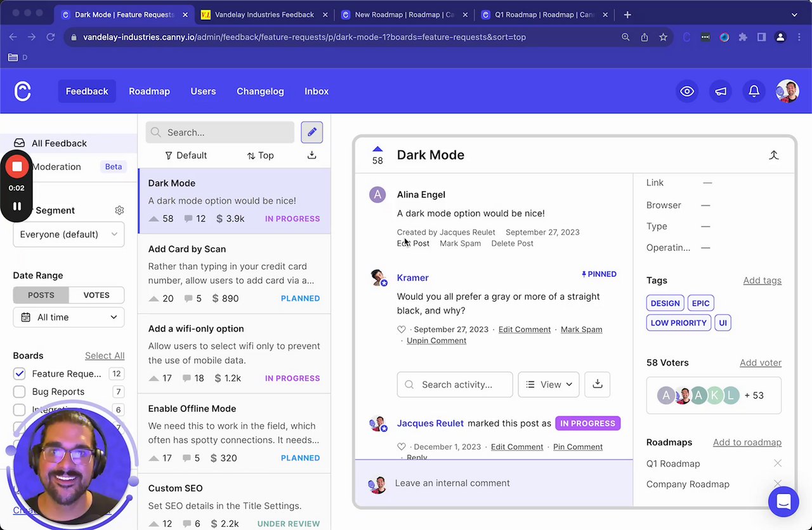The width and height of the screenshot is (812, 530).
Task: Go to the Feedback nav tab
Action: click(87, 91)
